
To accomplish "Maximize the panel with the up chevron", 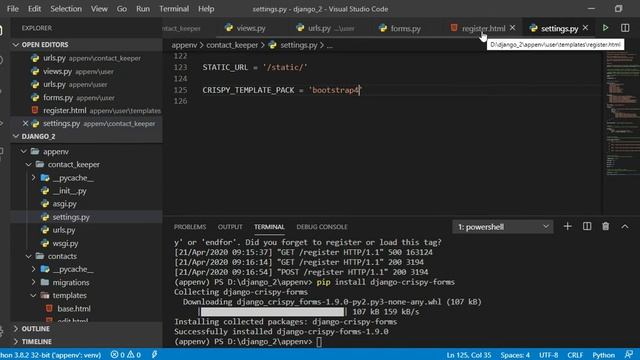I will pos(625,227).
